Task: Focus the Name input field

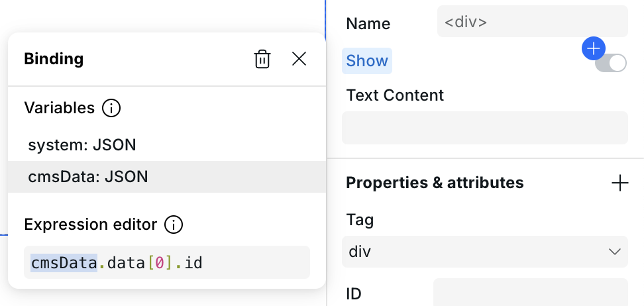Action: pos(532,21)
